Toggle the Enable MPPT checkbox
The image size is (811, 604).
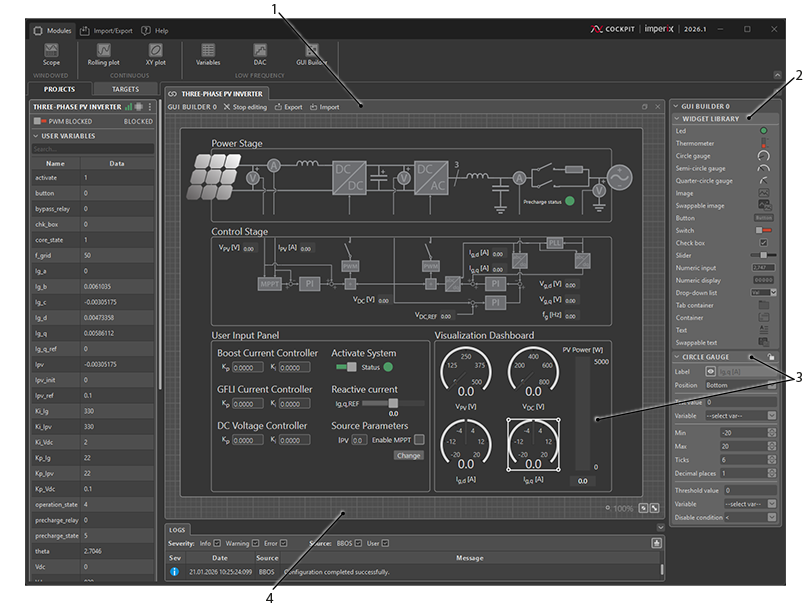coord(420,439)
